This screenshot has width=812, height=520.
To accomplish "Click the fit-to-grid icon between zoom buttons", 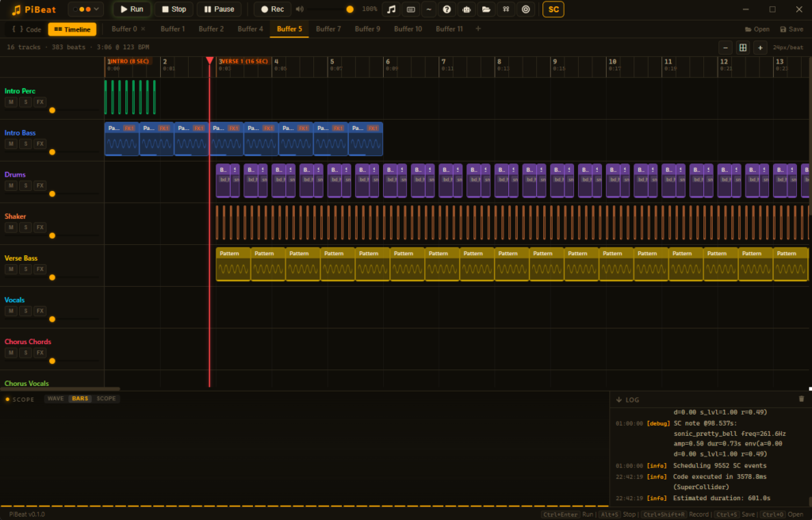I will (x=743, y=48).
